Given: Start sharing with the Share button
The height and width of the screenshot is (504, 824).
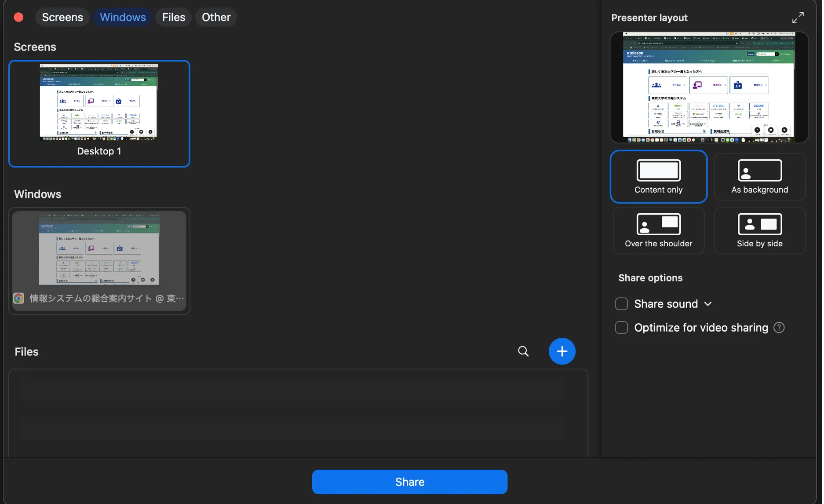Looking at the screenshot, I should pyautogui.click(x=409, y=482).
